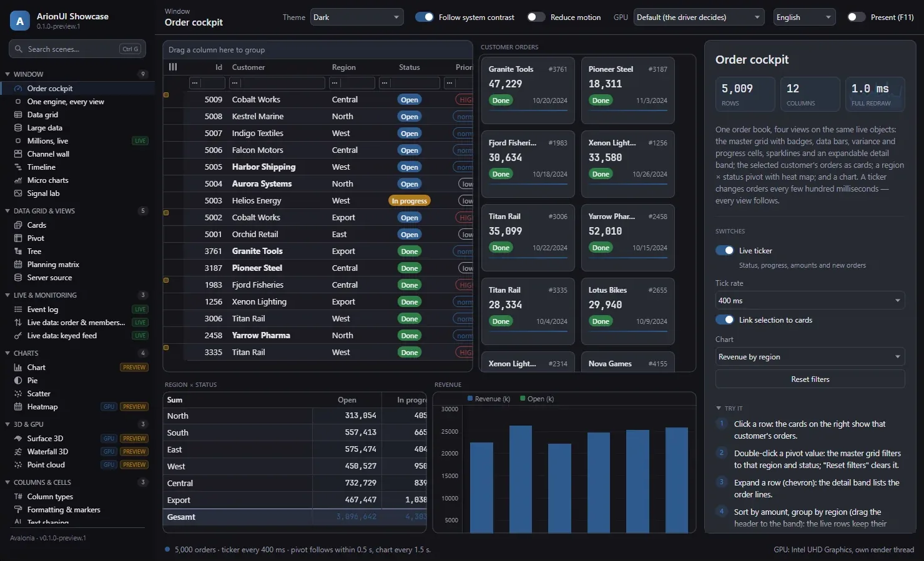The height and width of the screenshot is (561, 924).
Task: Open the GPU driver dropdown
Action: 699,17
